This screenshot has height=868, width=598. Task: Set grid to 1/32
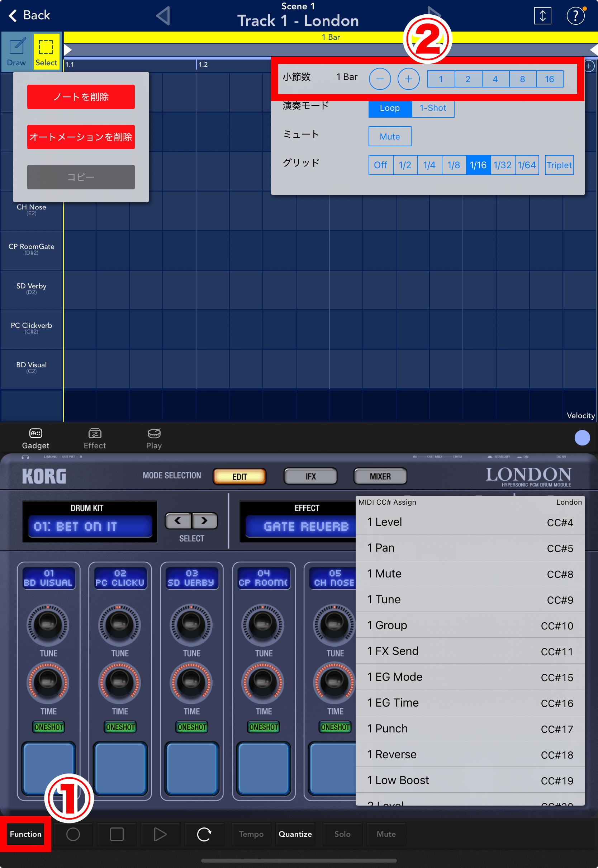[502, 165]
